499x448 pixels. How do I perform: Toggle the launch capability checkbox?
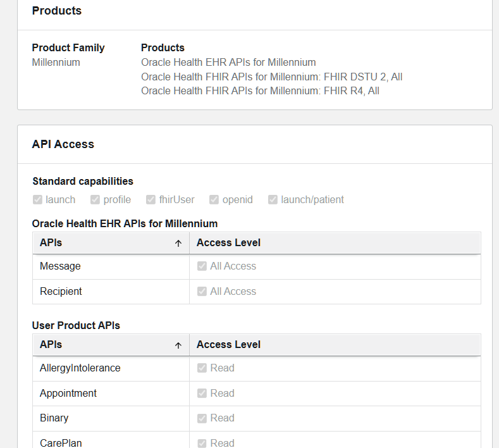[37, 200]
